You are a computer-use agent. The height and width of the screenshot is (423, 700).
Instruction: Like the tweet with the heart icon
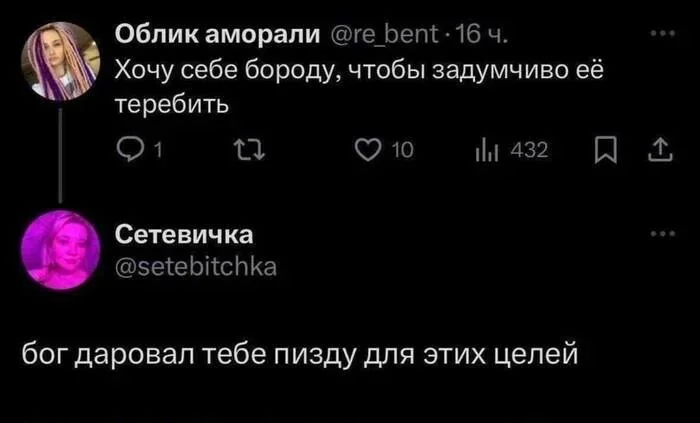(369, 151)
